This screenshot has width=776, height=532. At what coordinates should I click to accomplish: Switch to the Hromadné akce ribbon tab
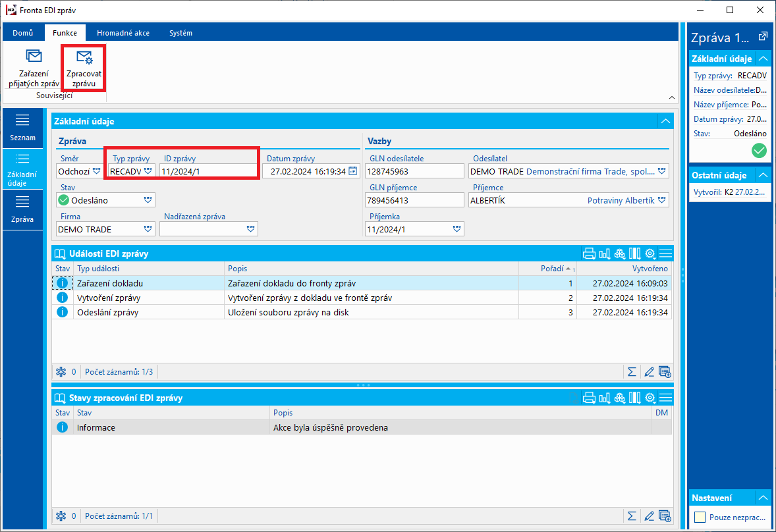[123, 33]
